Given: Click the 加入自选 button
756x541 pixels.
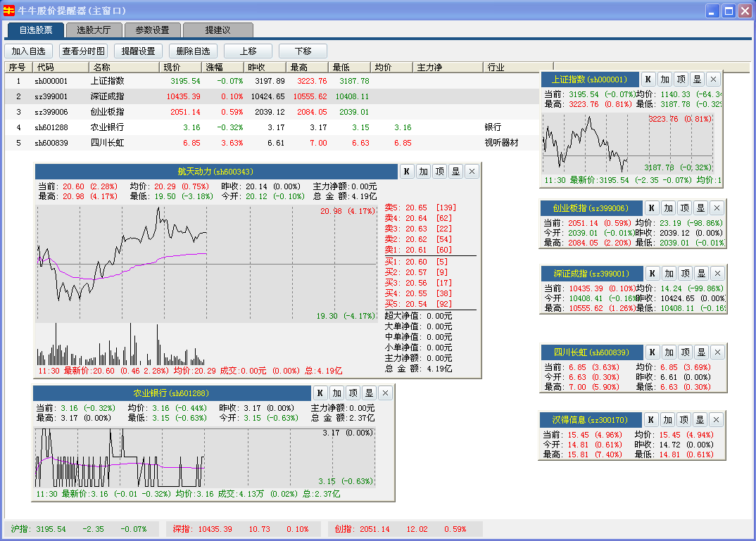Looking at the screenshot, I should click(28, 51).
